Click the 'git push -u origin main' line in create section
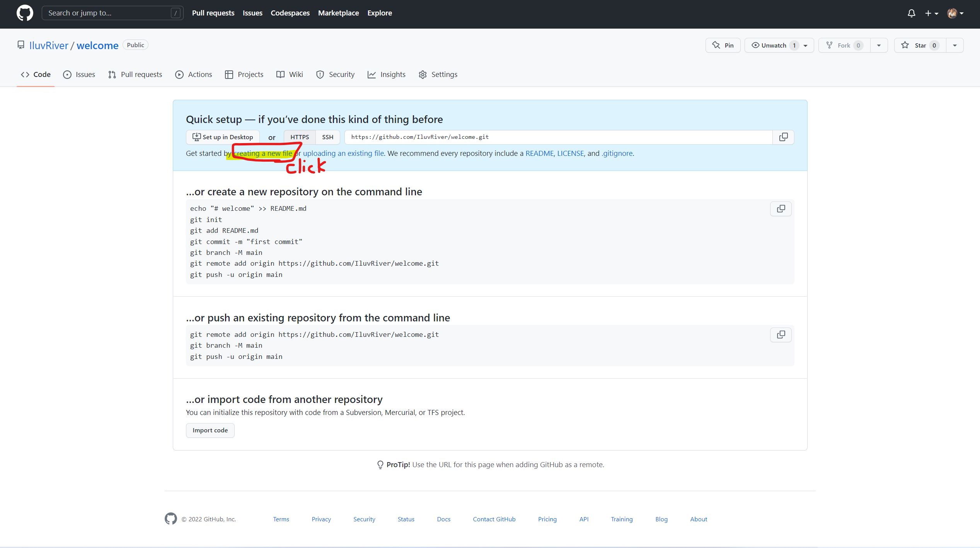This screenshot has width=980, height=548. 236,275
